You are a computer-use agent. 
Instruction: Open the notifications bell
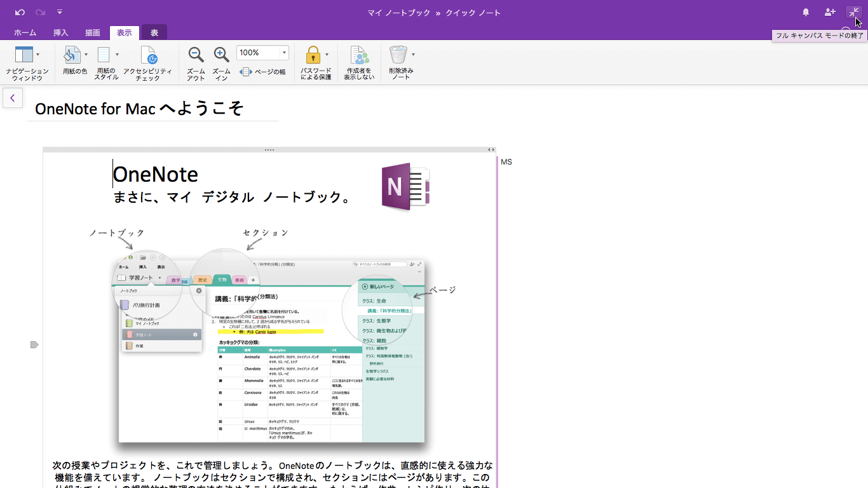tap(806, 12)
